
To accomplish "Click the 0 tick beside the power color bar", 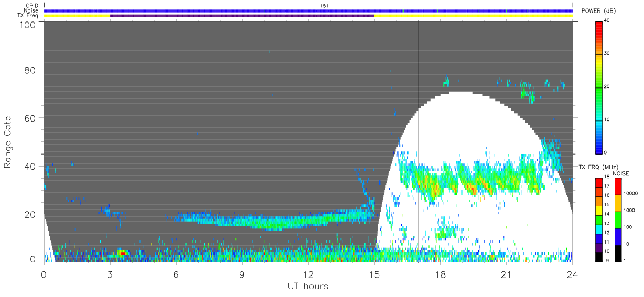I will [x=606, y=152].
